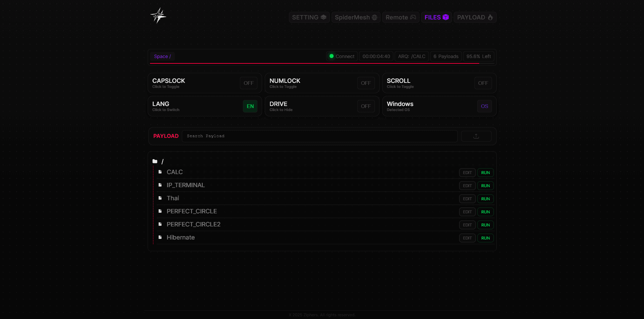Click the star logo icon
The height and width of the screenshot is (319, 644).
(x=158, y=16)
